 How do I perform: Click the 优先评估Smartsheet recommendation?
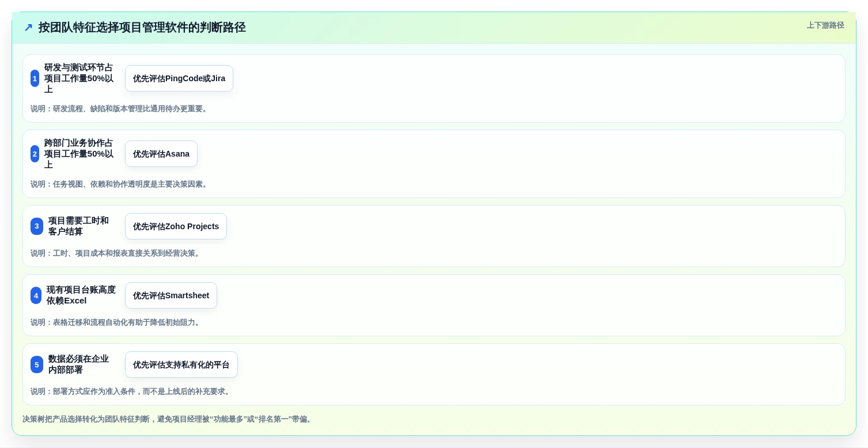coord(171,295)
